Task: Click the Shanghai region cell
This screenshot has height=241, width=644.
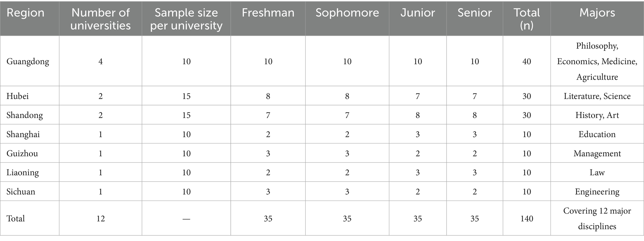Action: click(x=23, y=134)
